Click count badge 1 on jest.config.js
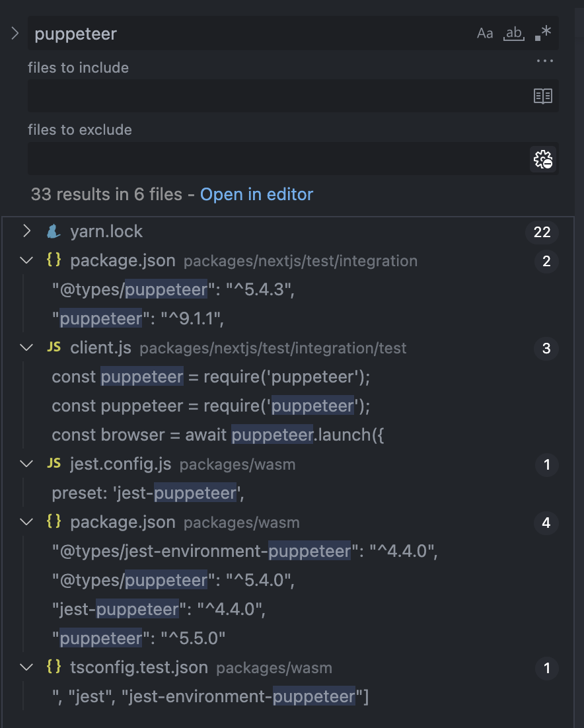 [x=546, y=465]
